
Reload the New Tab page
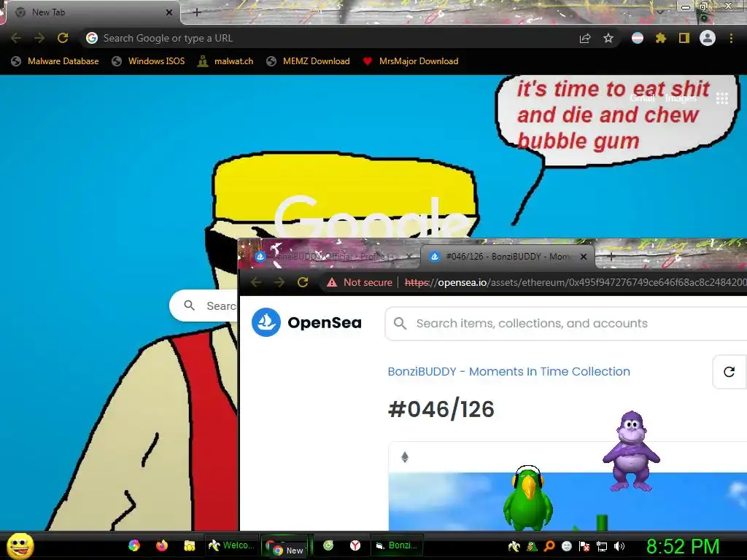[63, 38]
